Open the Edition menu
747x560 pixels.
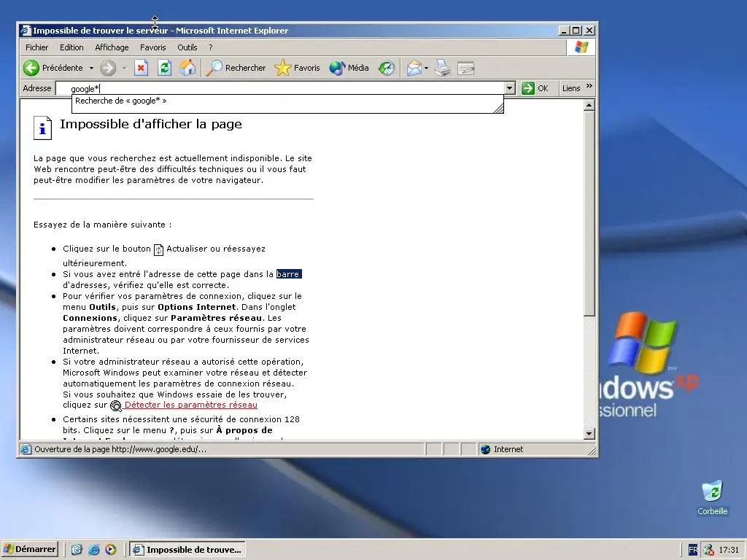[x=71, y=47]
